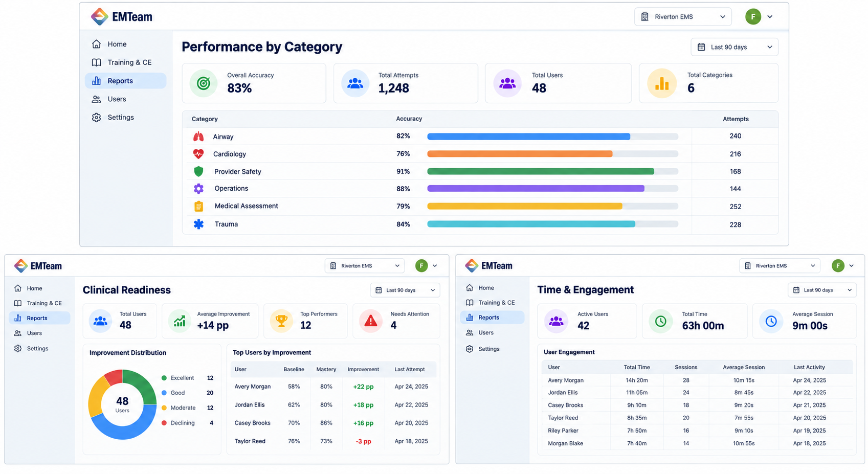The image size is (868, 474).
Task: Click the Total Time clock icon
Action: click(x=661, y=321)
